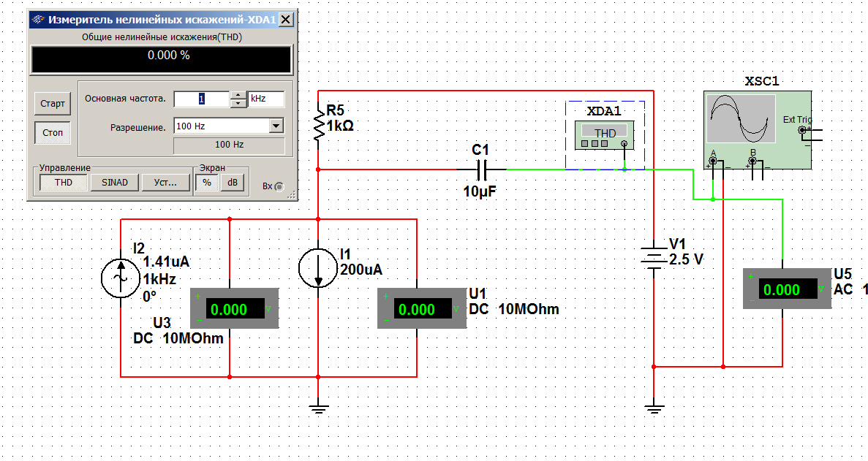Click the 1kHz frequency label of I2
The image size is (868, 461).
click(x=159, y=279)
